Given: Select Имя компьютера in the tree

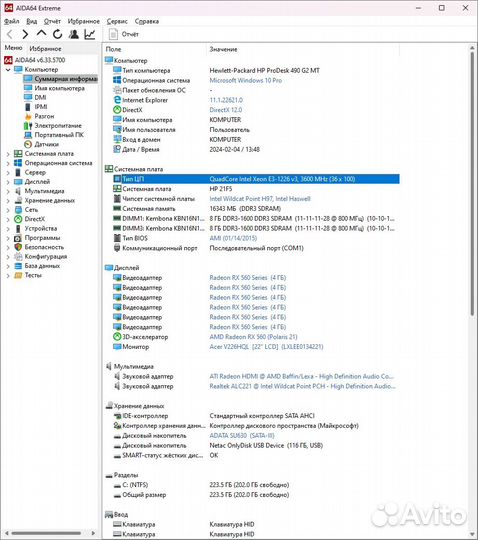Looking at the screenshot, I should (x=59, y=88).
